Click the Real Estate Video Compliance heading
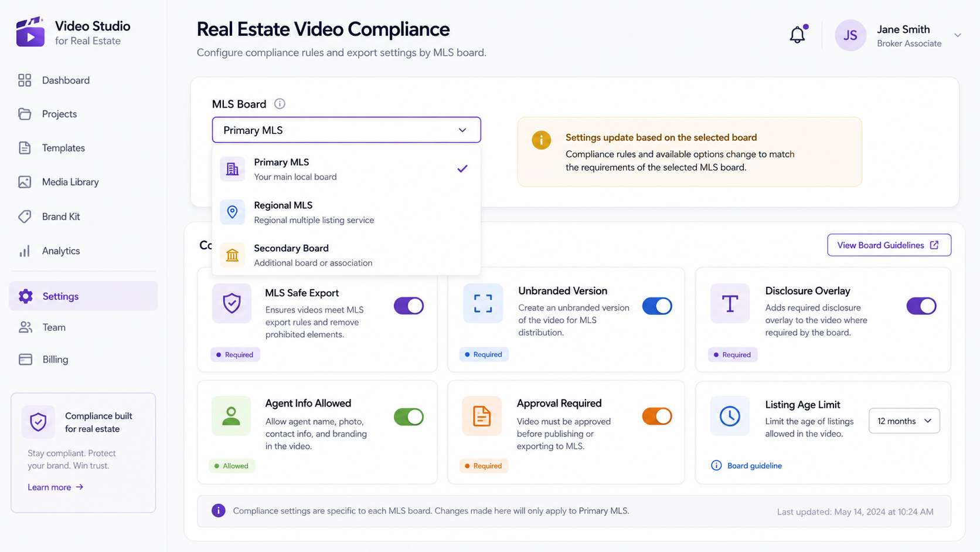Image resolution: width=980 pixels, height=552 pixels. click(x=323, y=29)
